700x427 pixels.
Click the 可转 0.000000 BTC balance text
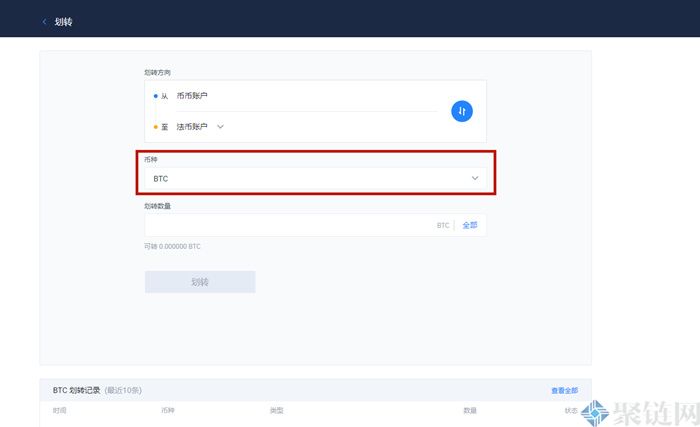pos(172,247)
